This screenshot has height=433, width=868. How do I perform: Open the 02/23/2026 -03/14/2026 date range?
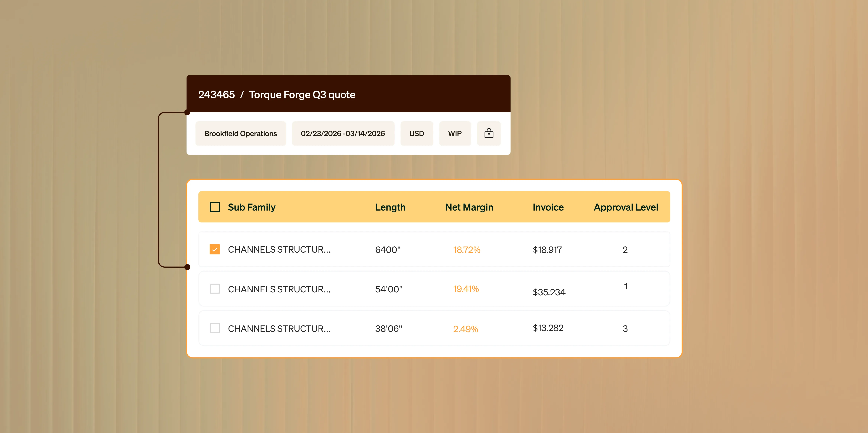tap(343, 134)
